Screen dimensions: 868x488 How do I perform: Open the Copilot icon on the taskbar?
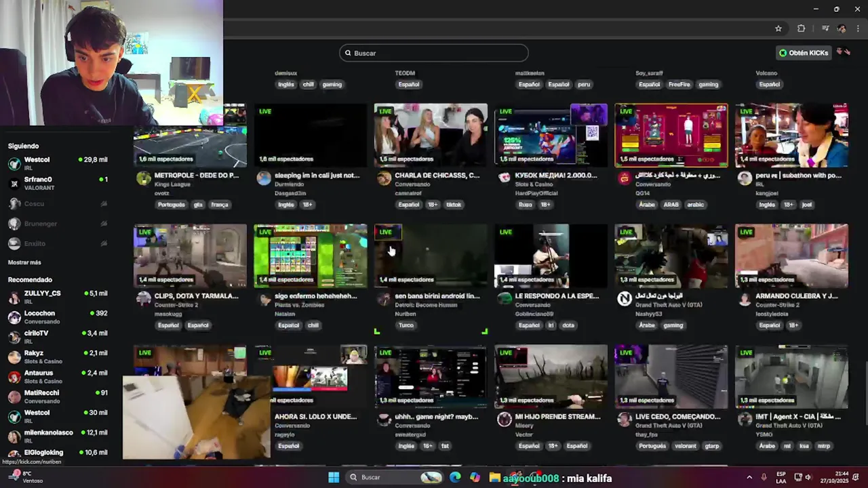pos(475,477)
